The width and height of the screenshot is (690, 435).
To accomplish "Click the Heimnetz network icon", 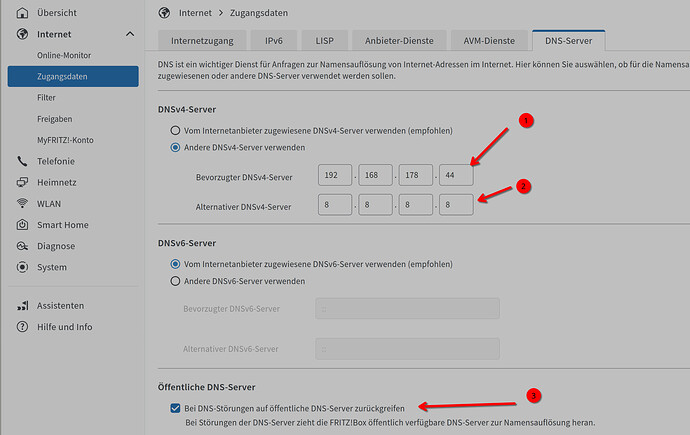I will (22, 182).
